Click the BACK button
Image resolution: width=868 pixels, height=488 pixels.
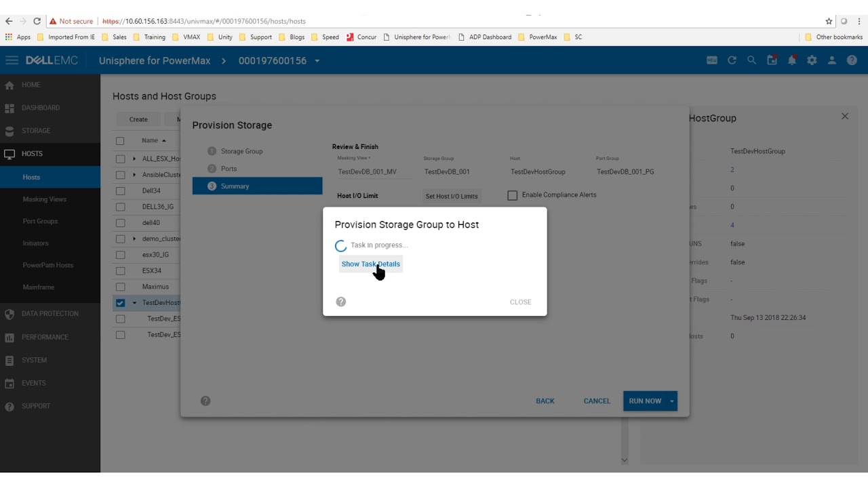pyautogui.click(x=545, y=401)
